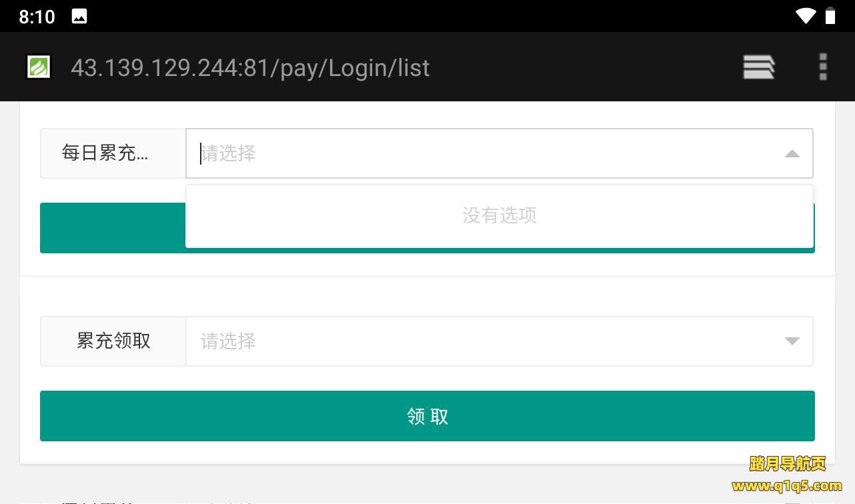Select the 没有选项 entry in the dropdown list
Image resolution: width=855 pixels, height=504 pixels.
(x=500, y=215)
